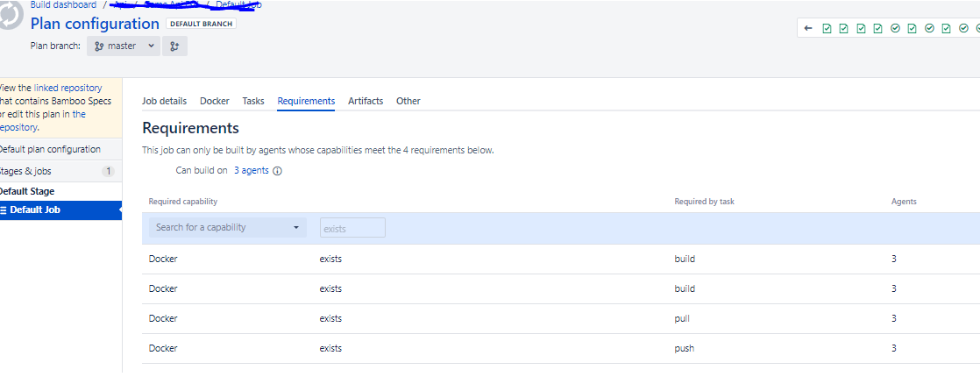Open the last circular checkmark build result
This screenshot has height=384, width=980.
(x=976, y=28)
